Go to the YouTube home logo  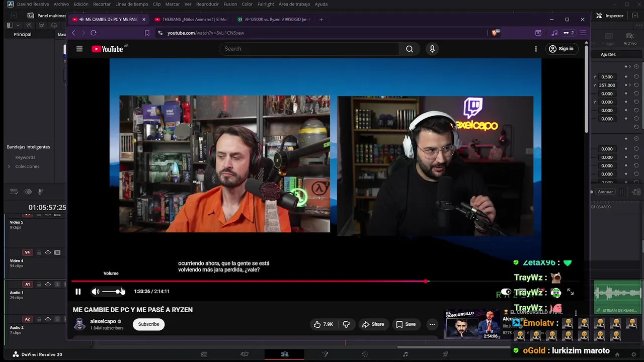pyautogui.click(x=107, y=49)
